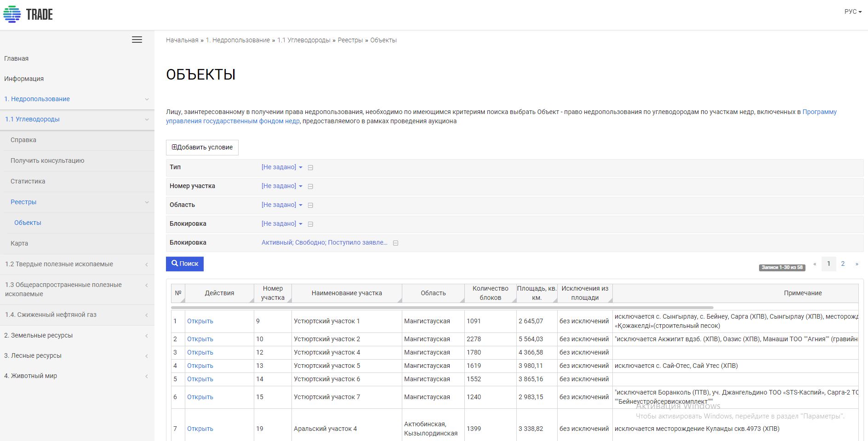Go to previous page with « arrow
This screenshot has width=868, height=441.
pyautogui.click(x=815, y=264)
